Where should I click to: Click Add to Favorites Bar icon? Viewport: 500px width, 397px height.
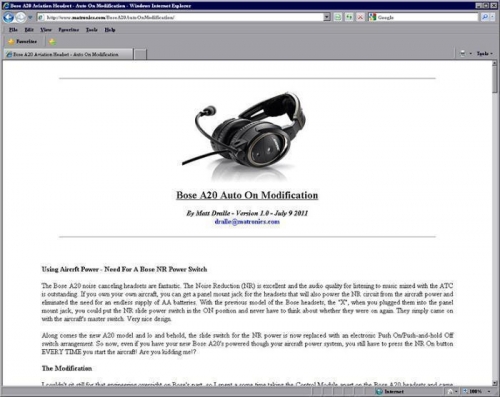point(52,42)
